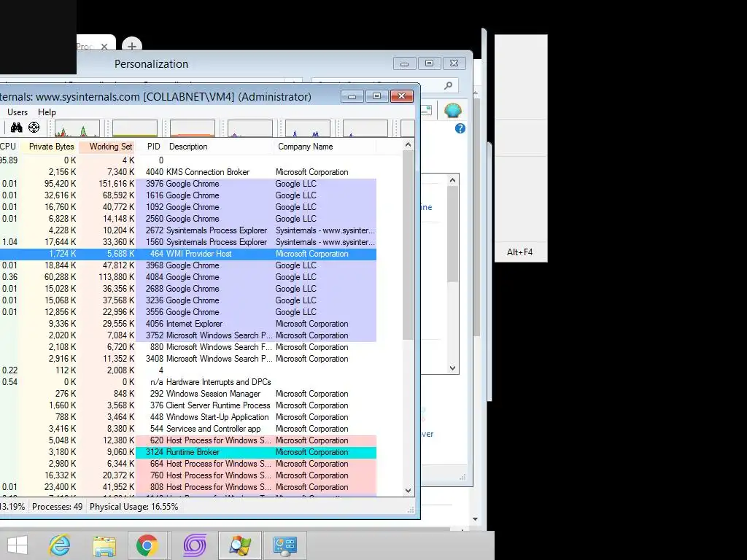
Task: Open the purple spiral app on taskbar
Action: (195, 545)
